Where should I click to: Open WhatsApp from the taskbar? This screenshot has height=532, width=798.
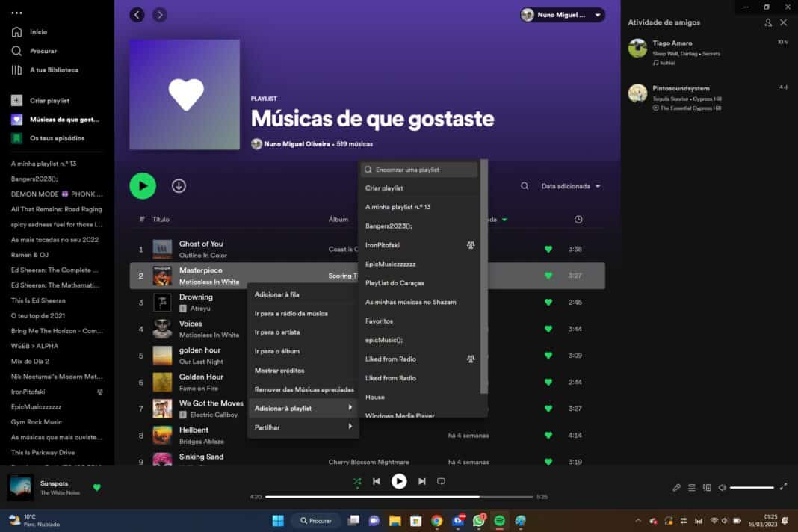(x=479, y=520)
